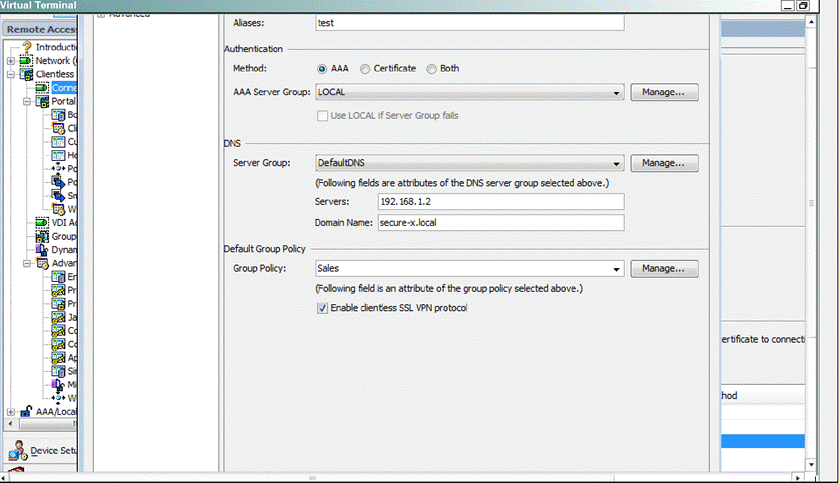Click Manage button next to Group Policy

pos(663,269)
